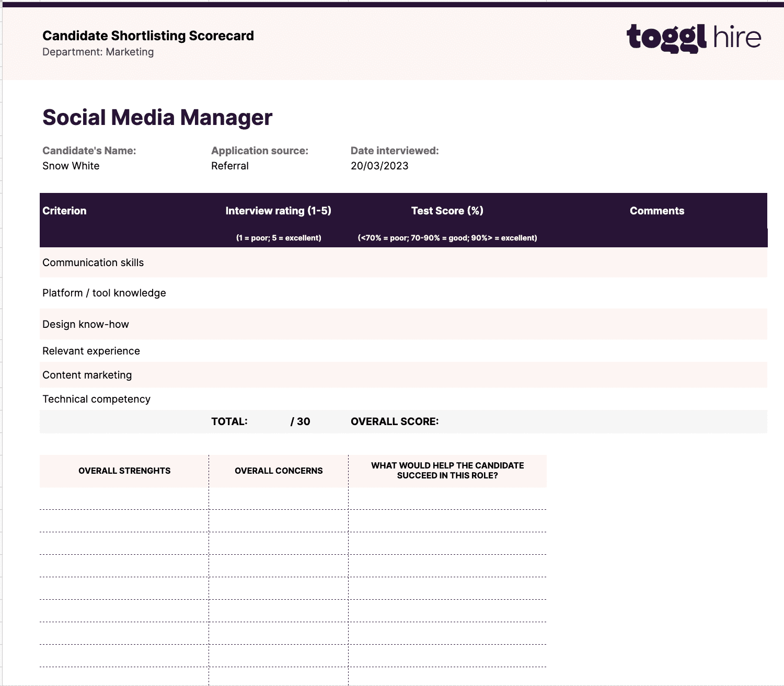Click the Comments column header
The height and width of the screenshot is (686, 784).
click(x=657, y=211)
